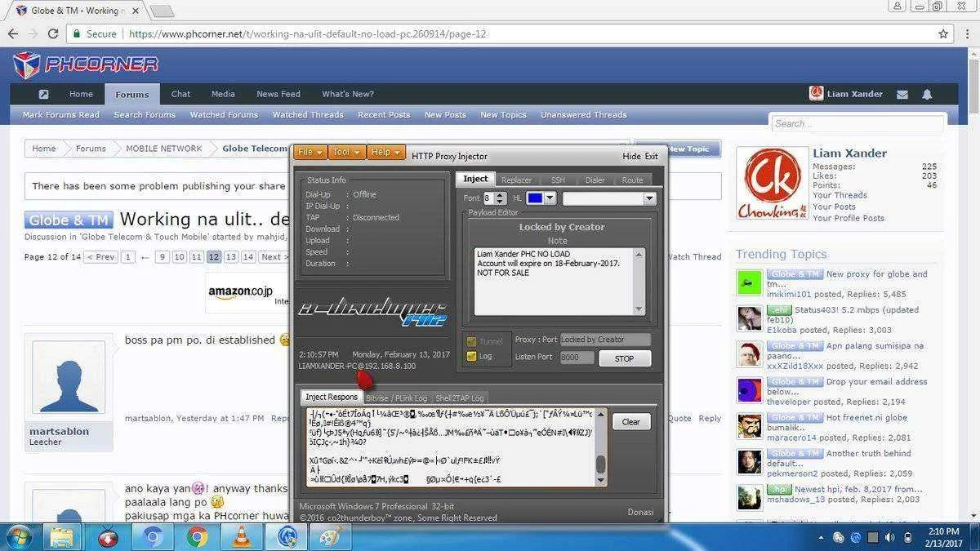This screenshot has height=551, width=980.
Task: Switch to the Dialer tab
Action: 595,180
